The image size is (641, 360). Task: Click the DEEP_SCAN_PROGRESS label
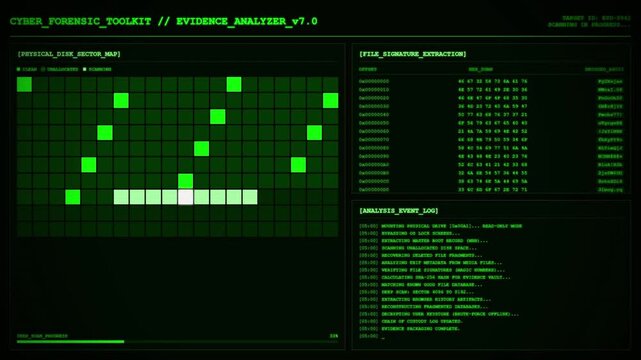[x=42, y=336]
